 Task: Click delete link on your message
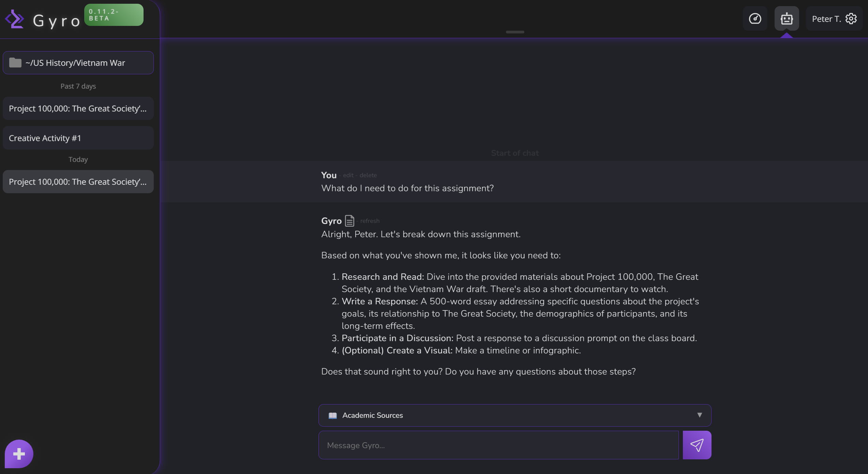[368, 175]
